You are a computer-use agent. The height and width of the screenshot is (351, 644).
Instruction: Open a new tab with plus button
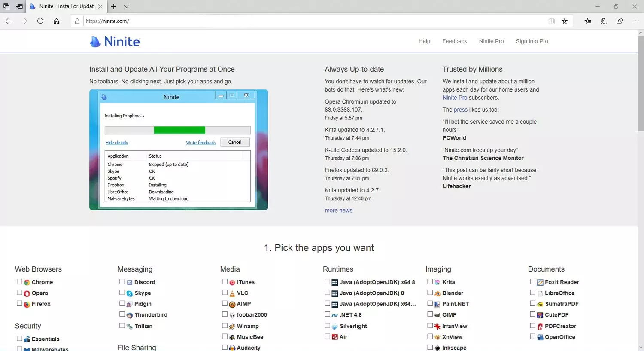(x=114, y=6)
